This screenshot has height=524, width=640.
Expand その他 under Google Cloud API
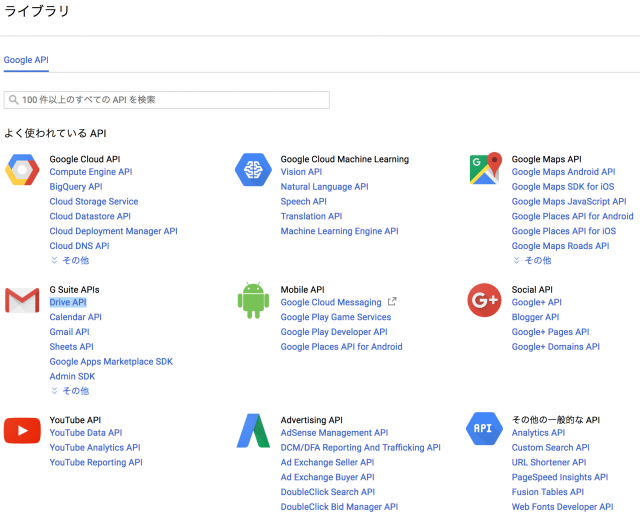pos(70,260)
